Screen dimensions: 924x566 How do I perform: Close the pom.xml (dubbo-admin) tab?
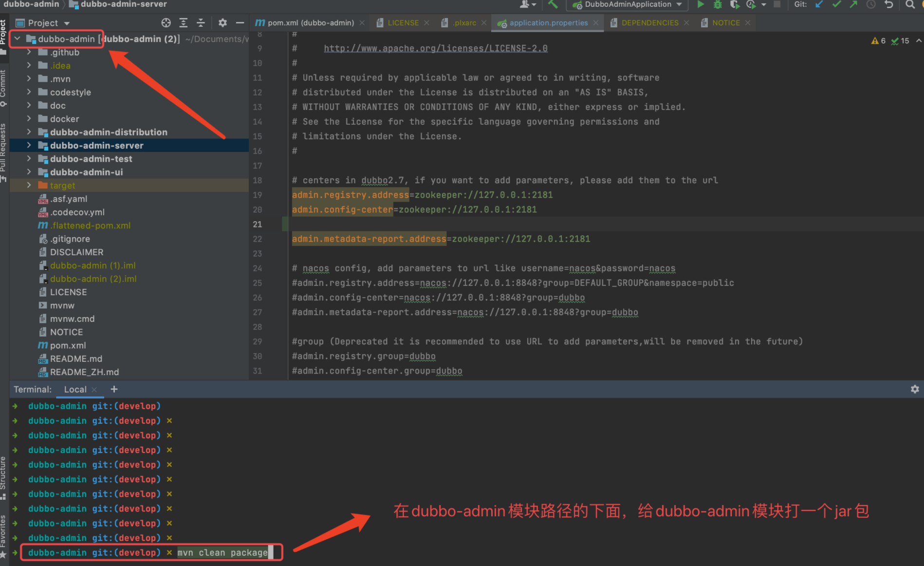pos(362,23)
